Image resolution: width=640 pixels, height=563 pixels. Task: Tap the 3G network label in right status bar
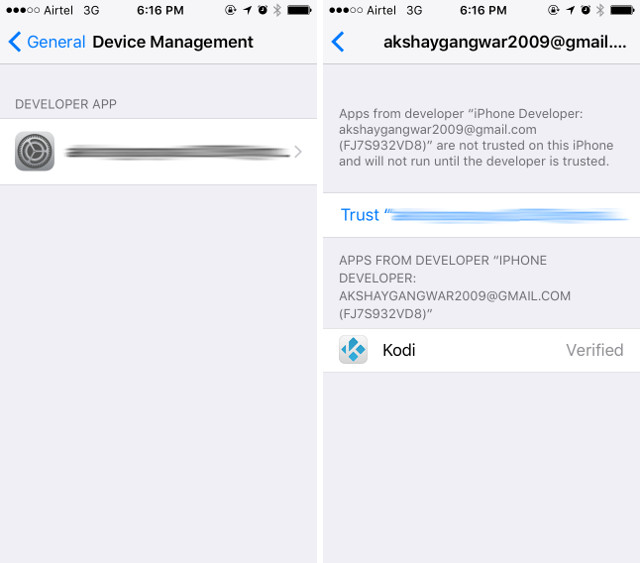[x=414, y=10]
